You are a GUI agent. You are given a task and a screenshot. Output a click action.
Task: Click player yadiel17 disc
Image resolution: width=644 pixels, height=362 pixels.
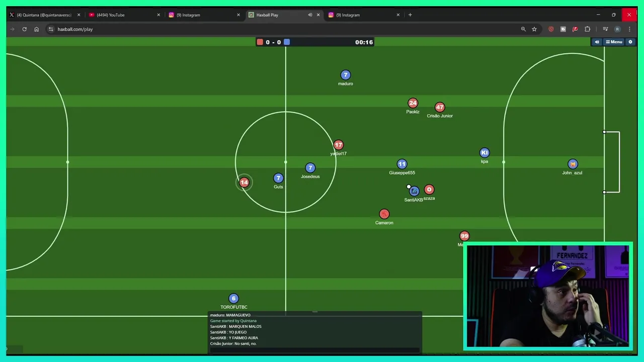click(x=338, y=145)
